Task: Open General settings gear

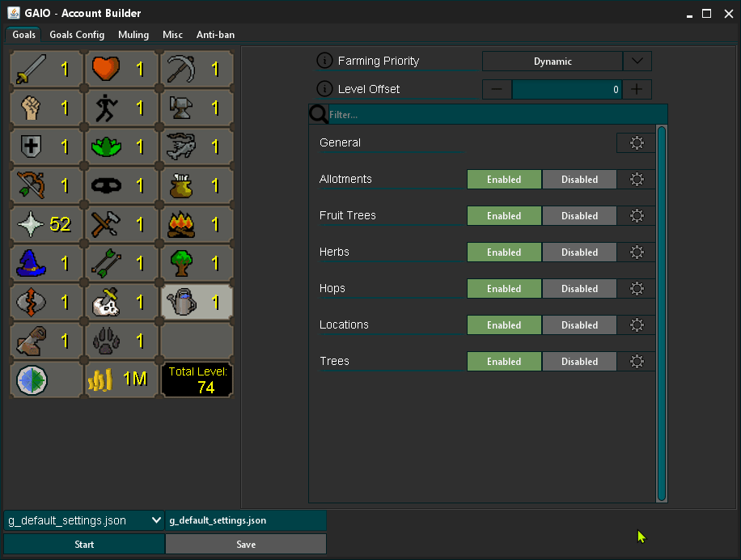Action: click(x=637, y=142)
